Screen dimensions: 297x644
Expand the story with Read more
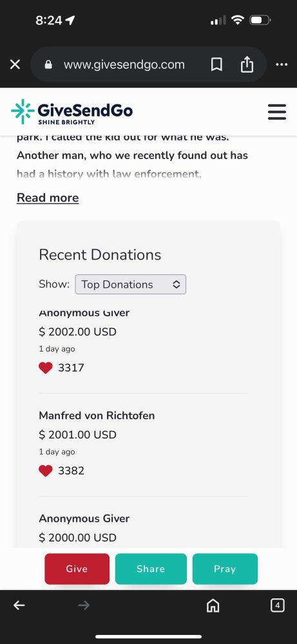click(x=48, y=198)
